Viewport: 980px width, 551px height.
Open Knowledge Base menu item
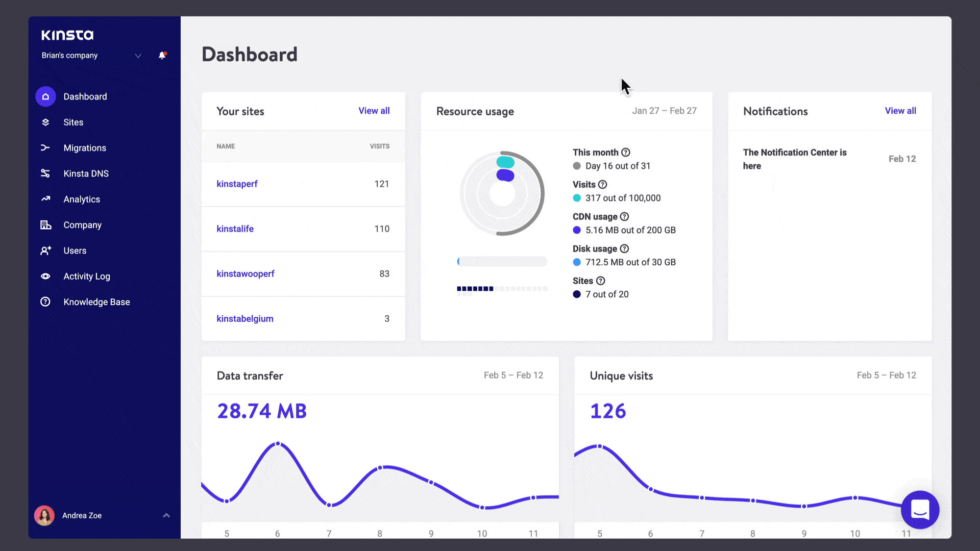[96, 302]
